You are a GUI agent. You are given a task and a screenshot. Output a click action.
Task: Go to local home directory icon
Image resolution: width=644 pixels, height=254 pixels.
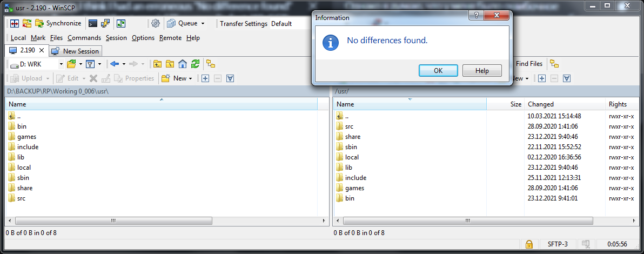pyautogui.click(x=183, y=64)
